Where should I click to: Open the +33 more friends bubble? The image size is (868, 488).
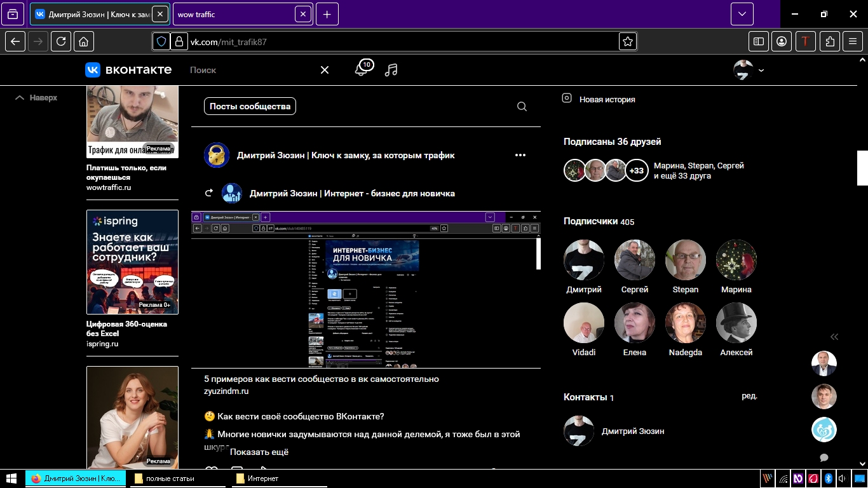point(637,170)
